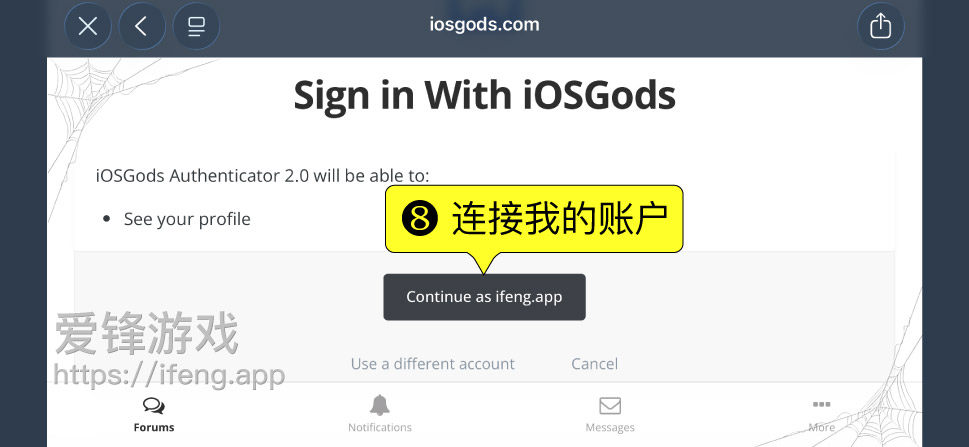Select the Messages tab label
969x447 pixels.
610,427
